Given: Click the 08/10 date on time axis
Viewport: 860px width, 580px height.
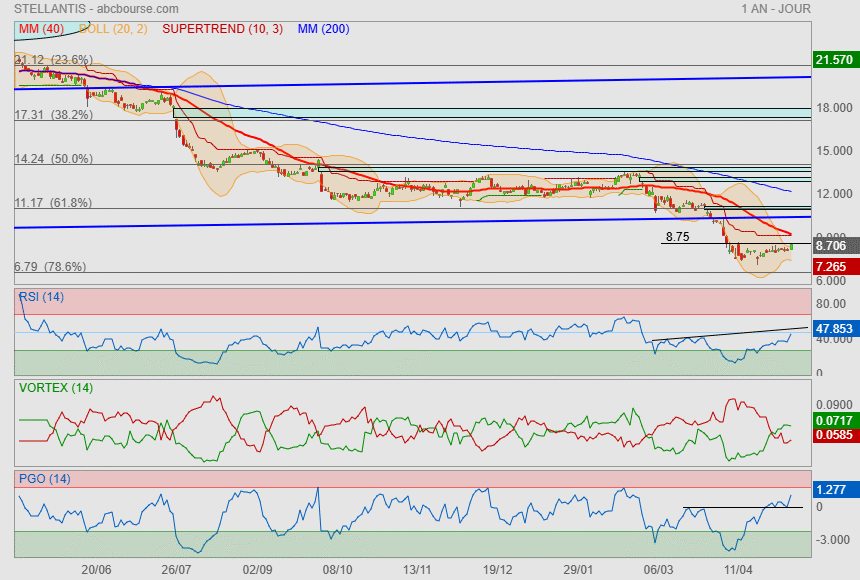Looking at the screenshot, I should pyautogui.click(x=337, y=569).
